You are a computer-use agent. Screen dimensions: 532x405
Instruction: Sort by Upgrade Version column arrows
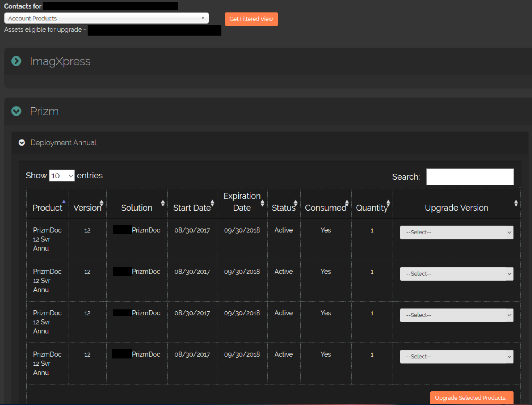tap(516, 203)
